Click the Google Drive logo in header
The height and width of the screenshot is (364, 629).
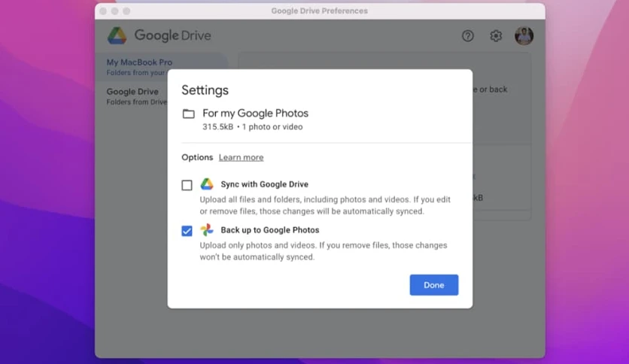coord(159,35)
